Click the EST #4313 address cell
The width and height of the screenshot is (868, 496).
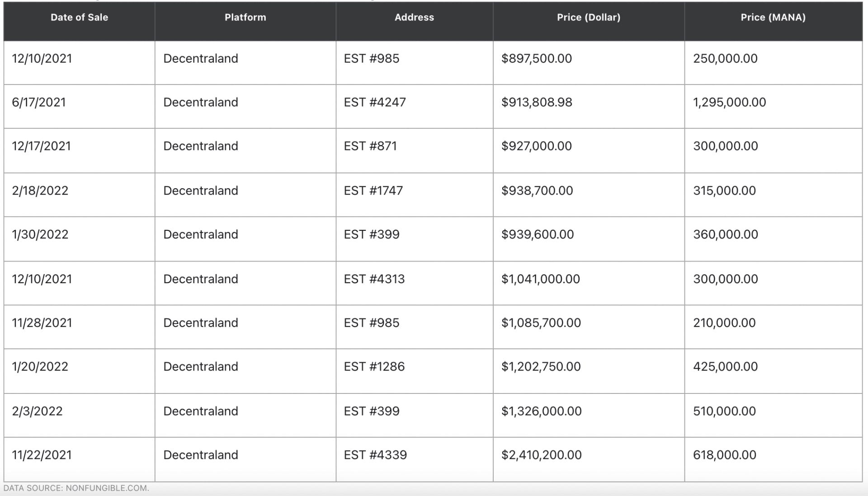(x=374, y=279)
